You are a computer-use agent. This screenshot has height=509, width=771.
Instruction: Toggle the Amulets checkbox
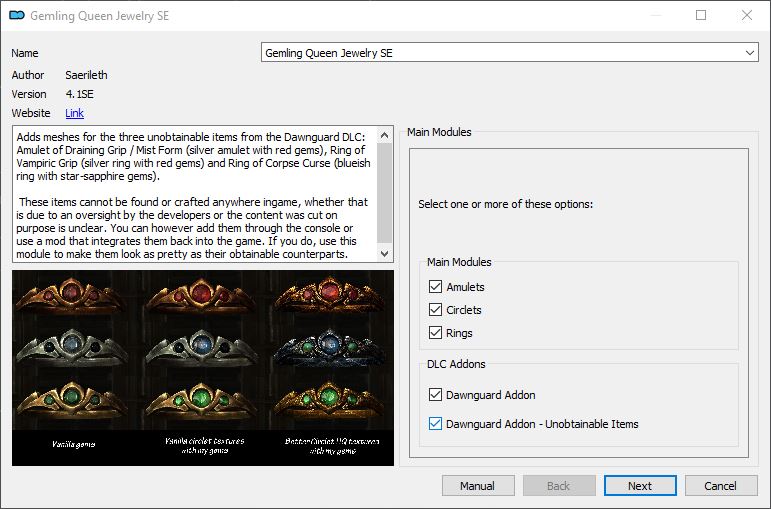point(435,287)
